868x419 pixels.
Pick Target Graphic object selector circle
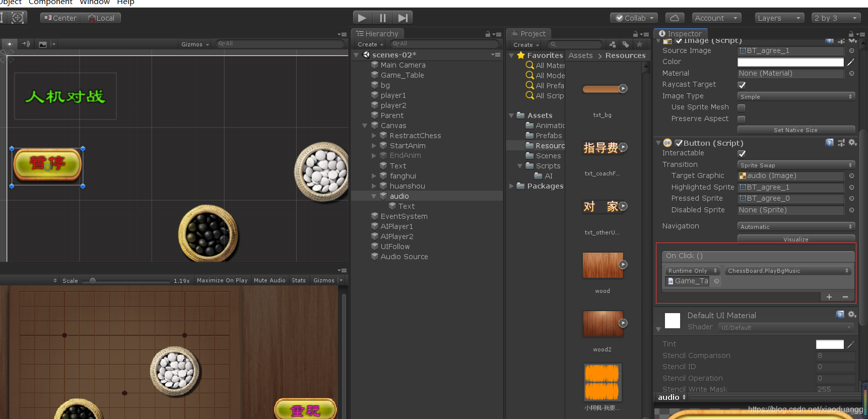(x=851, y=176)
